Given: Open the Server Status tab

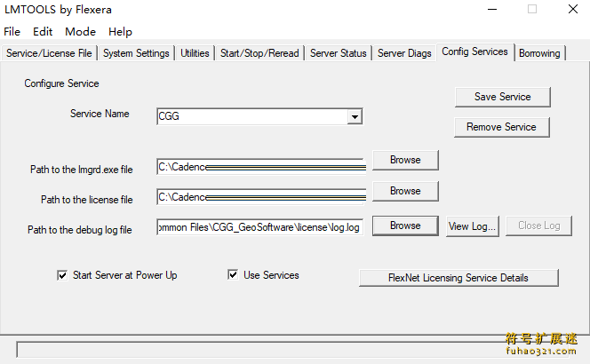Looking at the screenshot, I should click(x=338, y=53).
